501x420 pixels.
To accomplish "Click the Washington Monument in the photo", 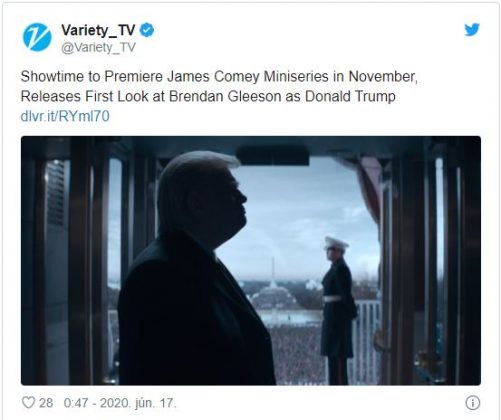I will [273, 272].
